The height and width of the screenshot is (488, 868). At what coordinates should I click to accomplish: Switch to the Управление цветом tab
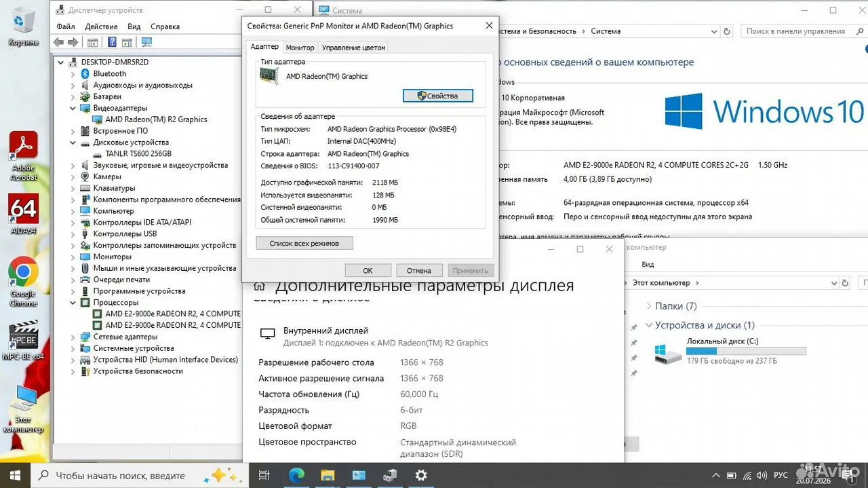click(353, 48)
